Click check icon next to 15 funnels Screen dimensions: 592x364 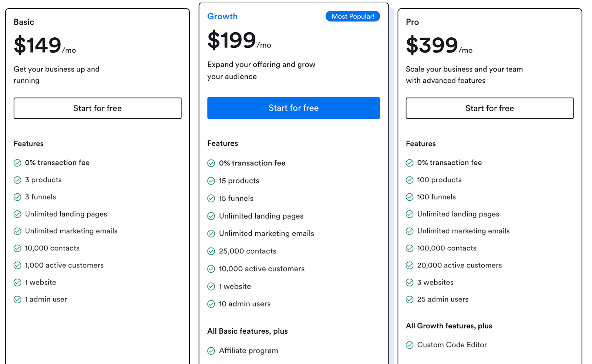point(211,199)
